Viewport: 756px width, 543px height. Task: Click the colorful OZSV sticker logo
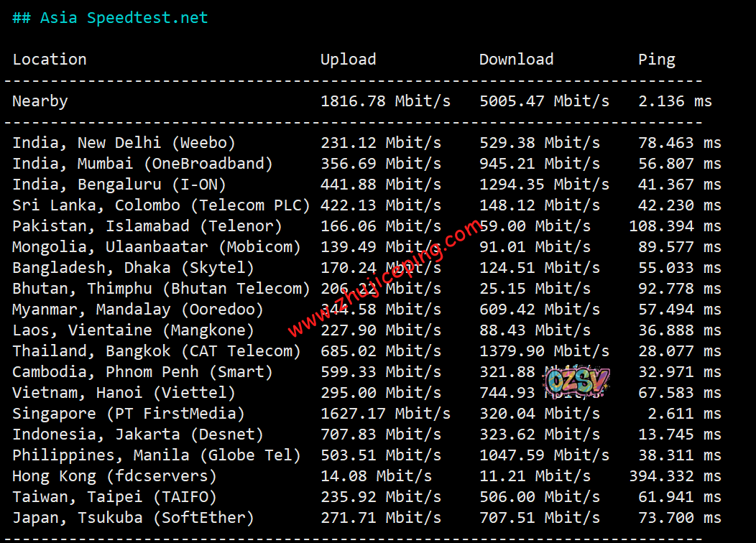pyautogui.click(x=577, y=382)
